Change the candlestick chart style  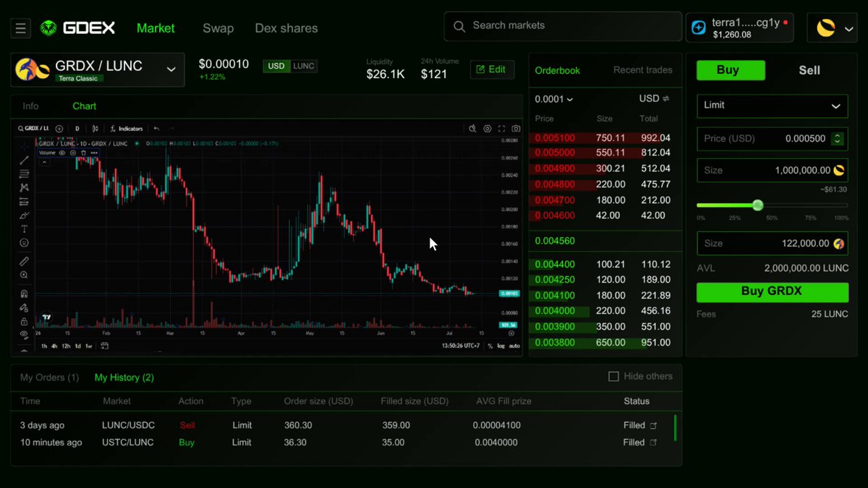click(x=95, y=129)
